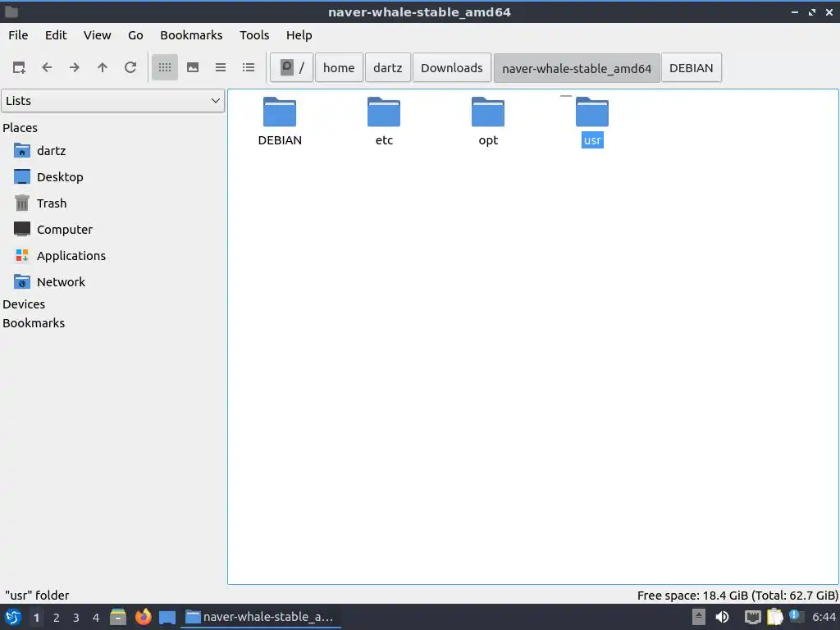The image size is (840, 630).
Task: Go up to the parent folder
Action: [x=103, y=67]
